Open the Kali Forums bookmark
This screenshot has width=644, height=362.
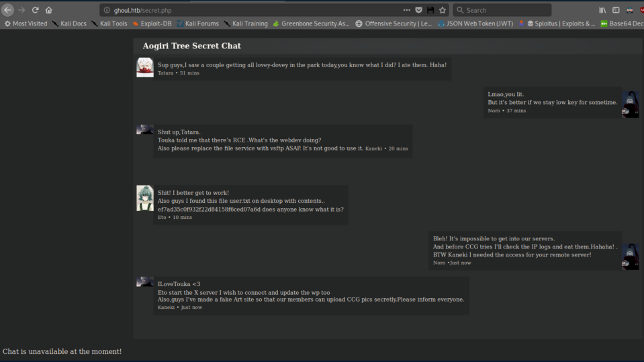[x=197, y=24]
